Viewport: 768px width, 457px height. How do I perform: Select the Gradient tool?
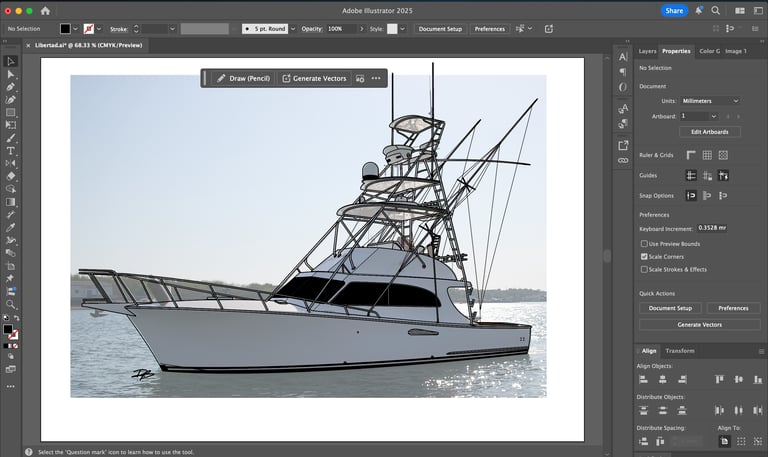pos(10,202)
